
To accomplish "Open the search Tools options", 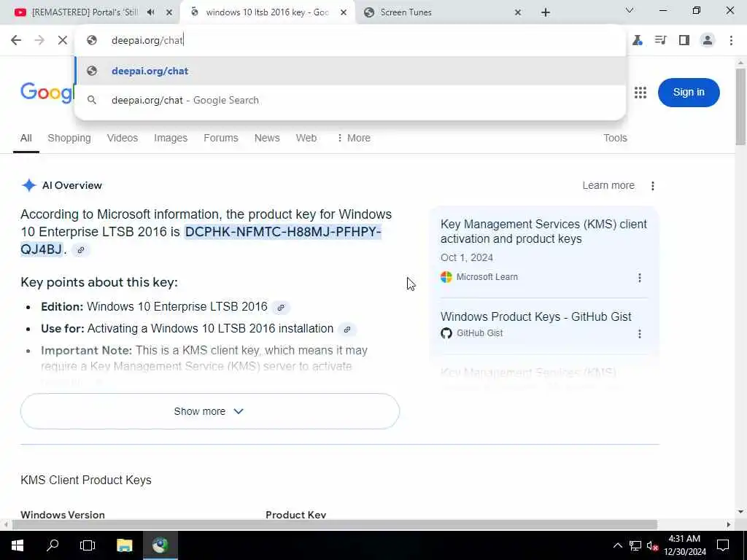I will click(x=615, y=138).
